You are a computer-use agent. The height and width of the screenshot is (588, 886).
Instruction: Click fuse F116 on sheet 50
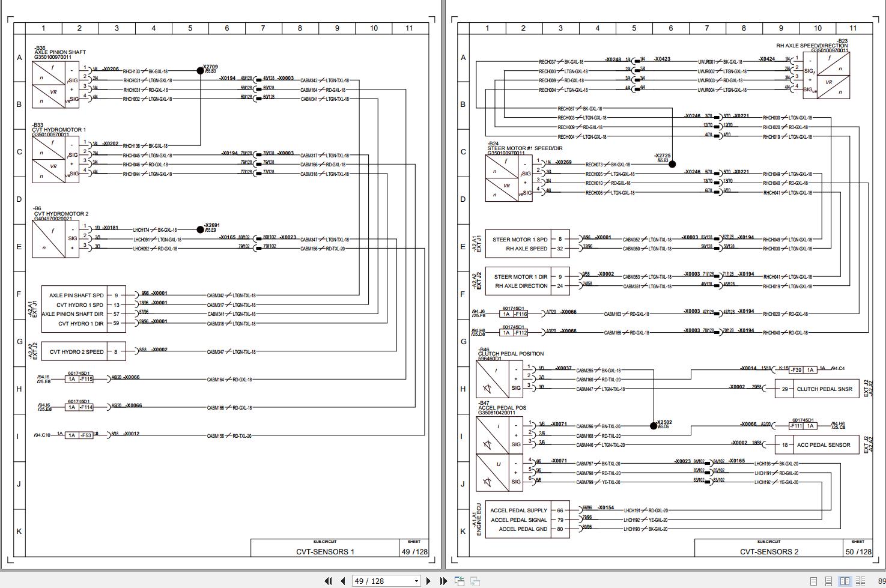(x=514, y=314)
